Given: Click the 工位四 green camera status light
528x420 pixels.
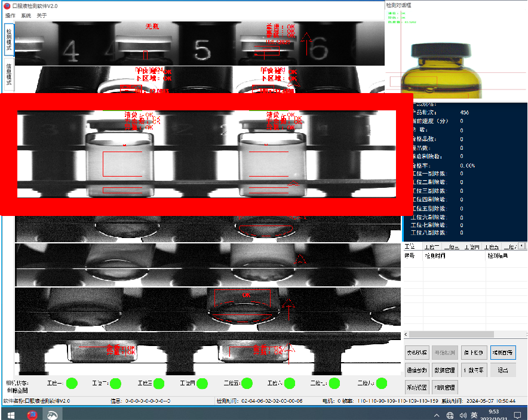Looking at the screenshot, I should pyautogui.click(x=202, y=383).
